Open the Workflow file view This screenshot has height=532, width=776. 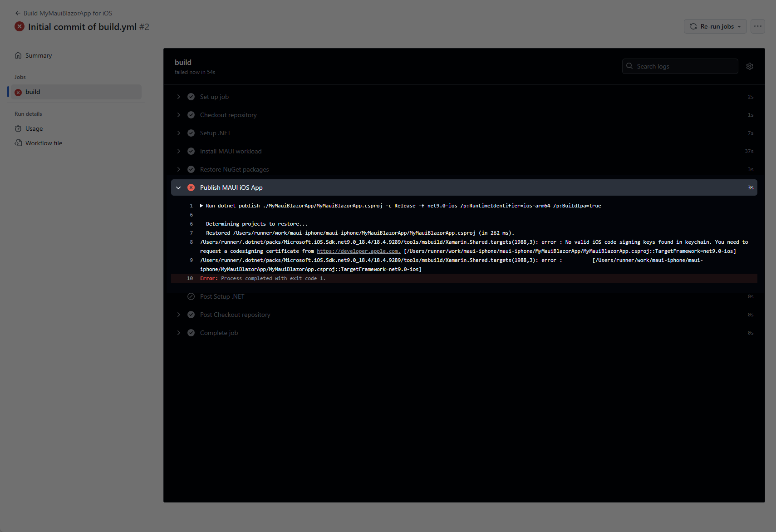point(44,143)
